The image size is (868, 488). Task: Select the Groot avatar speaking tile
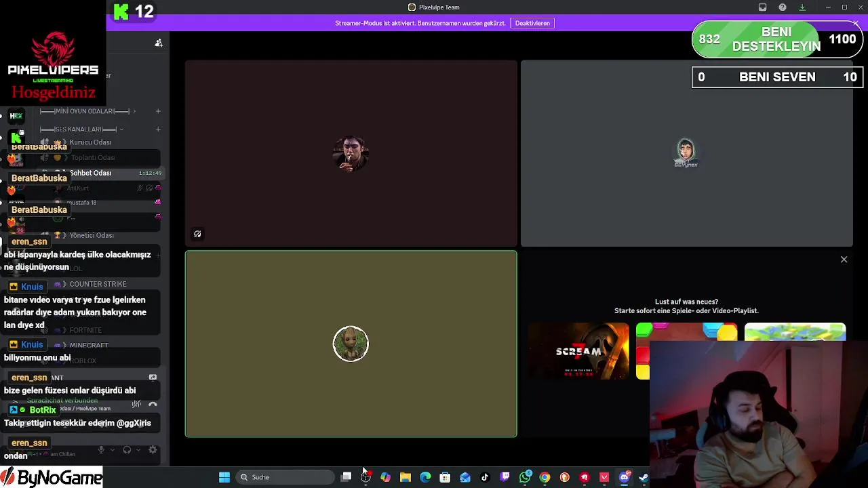point(351,344)
